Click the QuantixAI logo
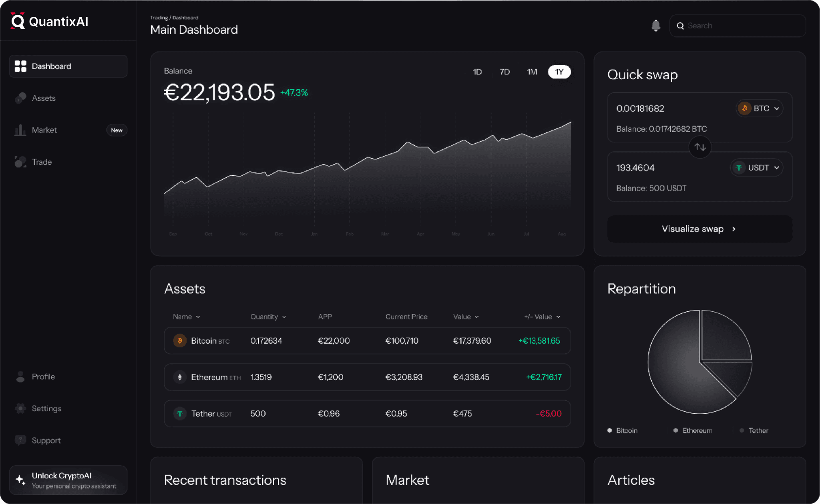Screen dimensions: 820x504 (48, 22)
